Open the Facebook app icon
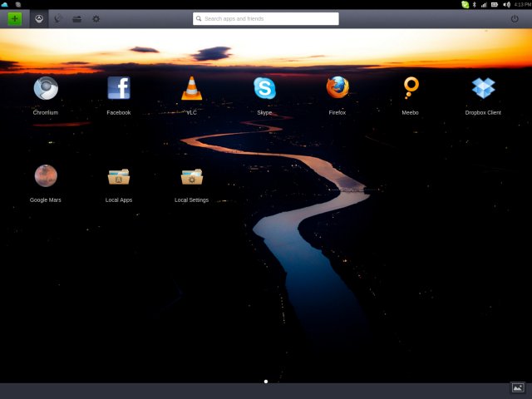Screen dimensions: 532x399 [119, 88]
